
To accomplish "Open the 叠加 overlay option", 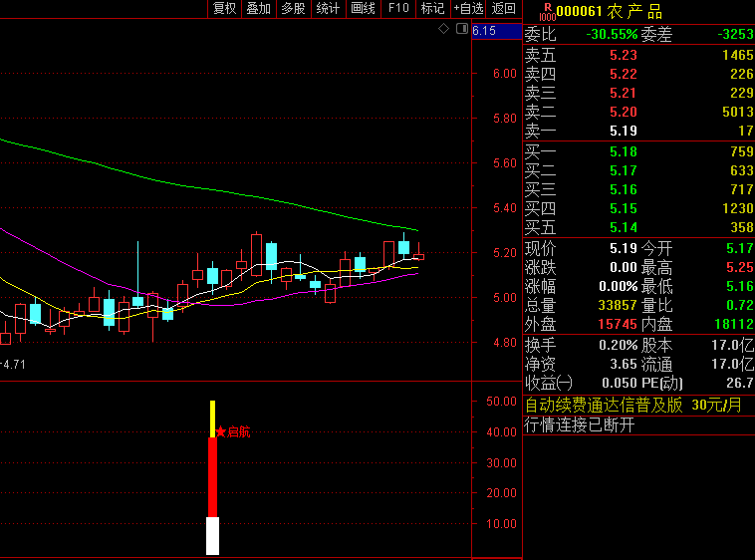I will pos(259,8).
